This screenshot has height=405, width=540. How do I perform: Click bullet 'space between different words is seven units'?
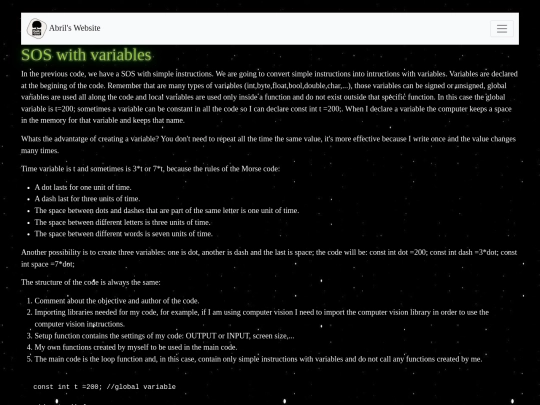[123, 234]
